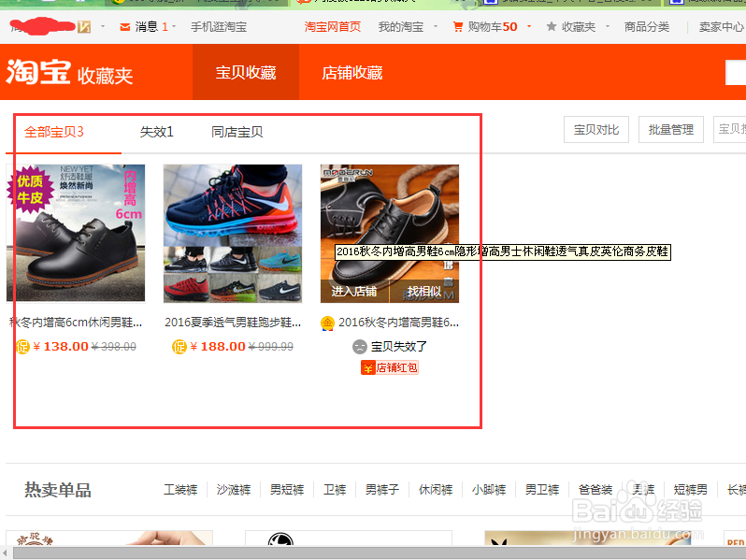Click the Taobao 淘宝 logo
The height and width of the screenshot is (560, 746).
coord(38,72)
